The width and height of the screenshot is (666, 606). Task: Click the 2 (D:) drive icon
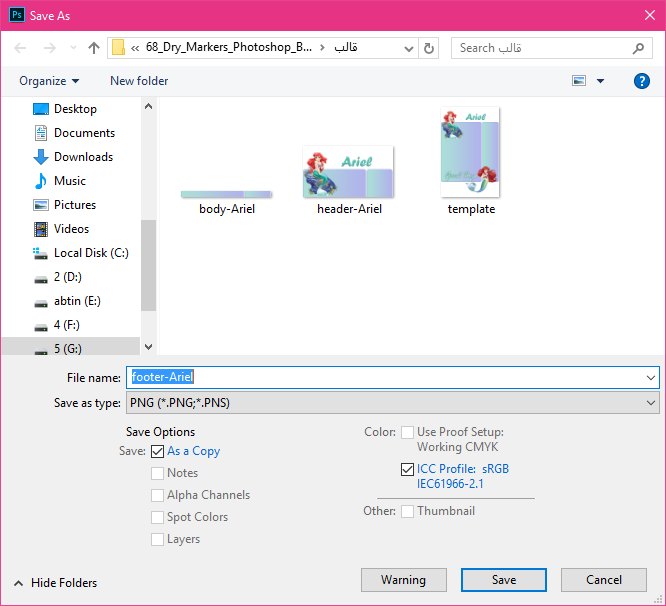pyautogui.click(x=41, y=279)
